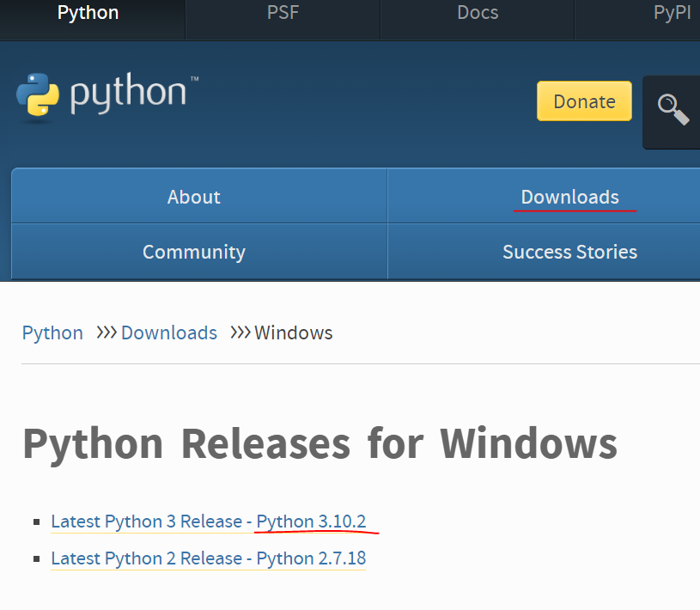Open the PyPI top tab
The image size is (700, 610).
pos(672,14)
